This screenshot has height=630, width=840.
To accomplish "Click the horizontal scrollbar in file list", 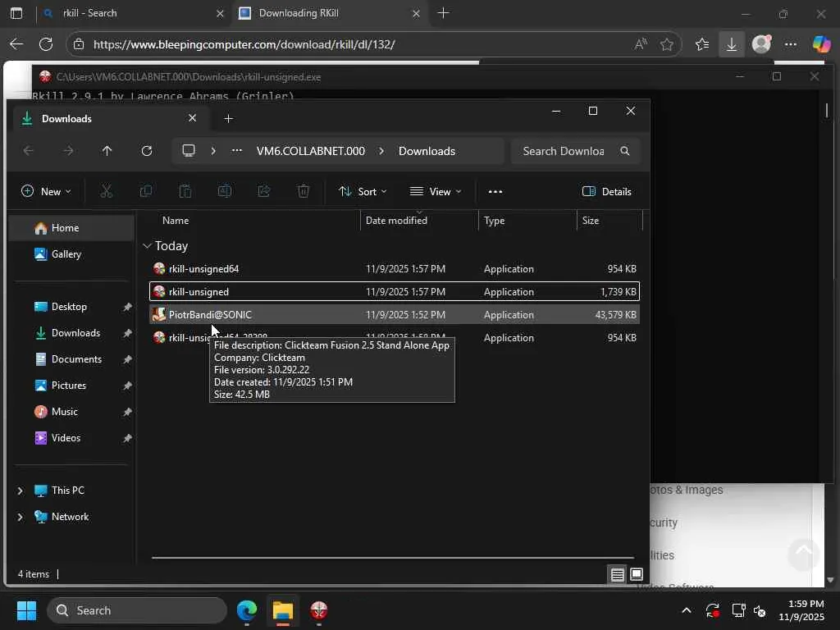I will pos(392,558).
